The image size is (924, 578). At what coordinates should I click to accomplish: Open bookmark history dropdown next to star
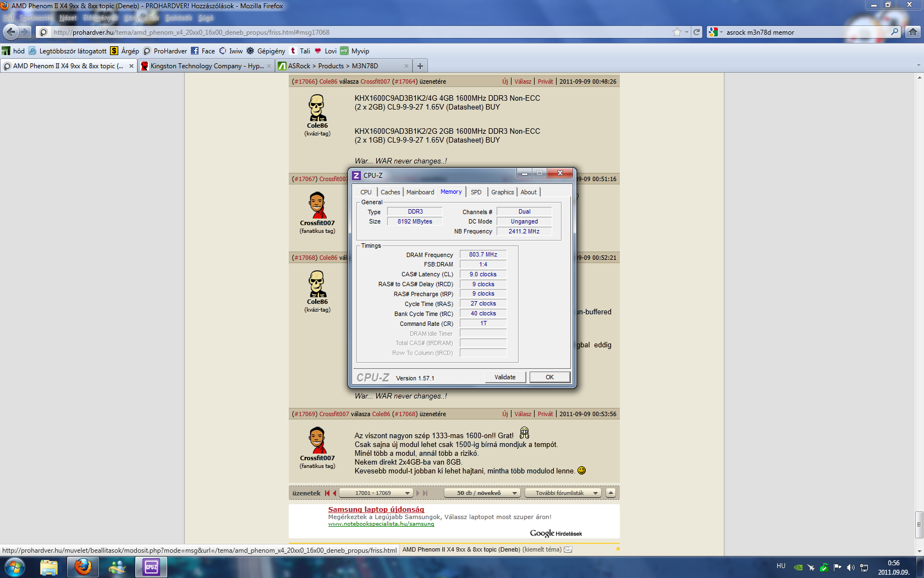(x=686, y=32)
